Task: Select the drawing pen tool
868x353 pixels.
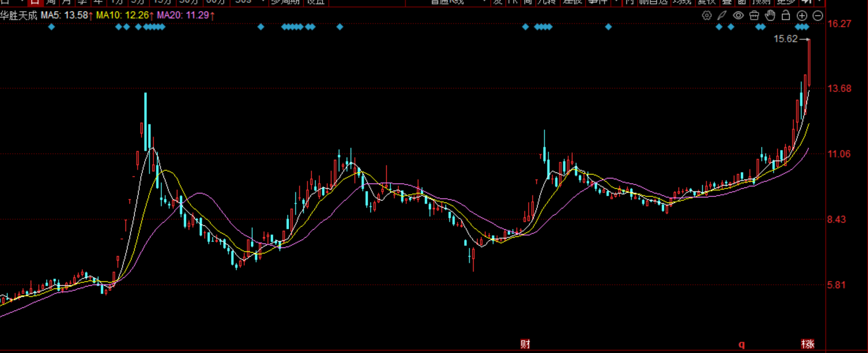Action: 722,16
